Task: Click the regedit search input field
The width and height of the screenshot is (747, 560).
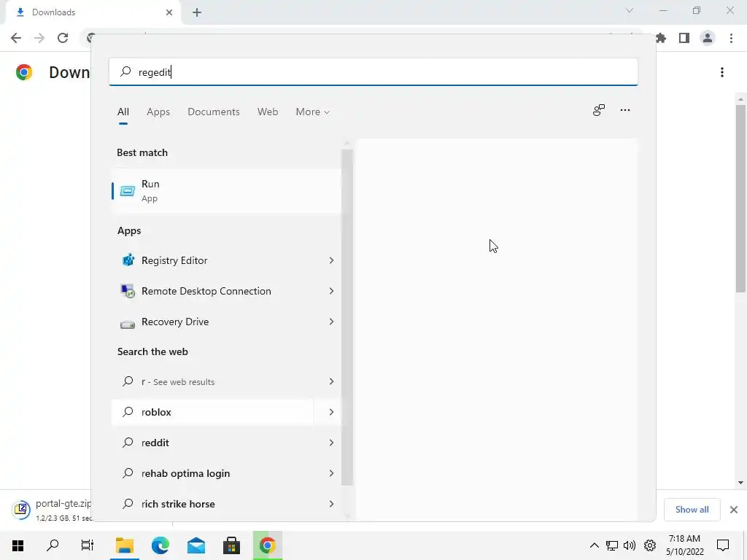Action: (373, 72)
